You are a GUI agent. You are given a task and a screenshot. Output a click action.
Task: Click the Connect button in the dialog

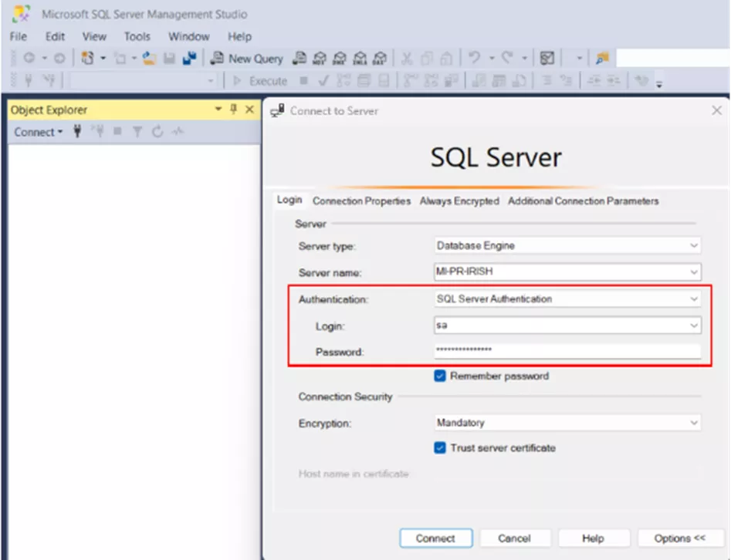pos(435,538)
